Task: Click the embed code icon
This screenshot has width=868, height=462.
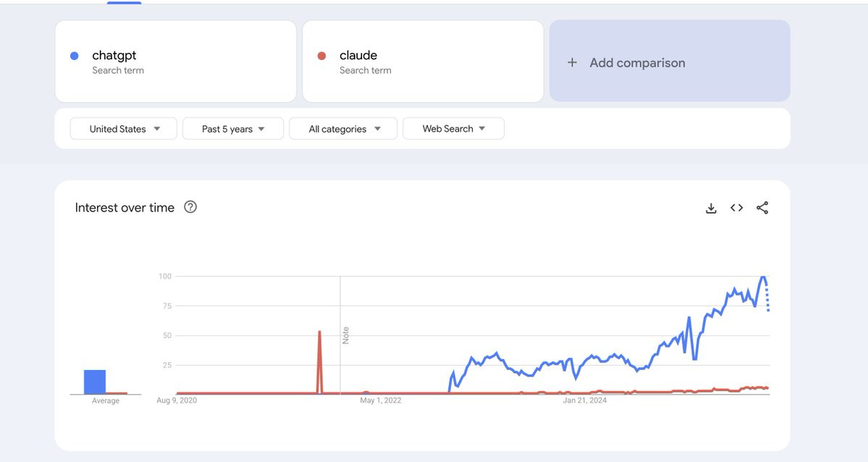Action: (736, 208)
